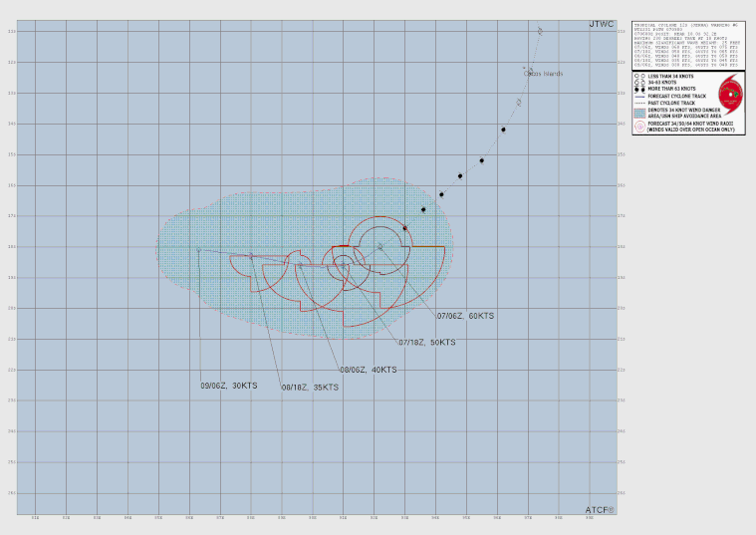Viewport: 756px width, 535px height.
Task: Click the filled symbols for more than 63 knots
Action: tap(639, 90)
